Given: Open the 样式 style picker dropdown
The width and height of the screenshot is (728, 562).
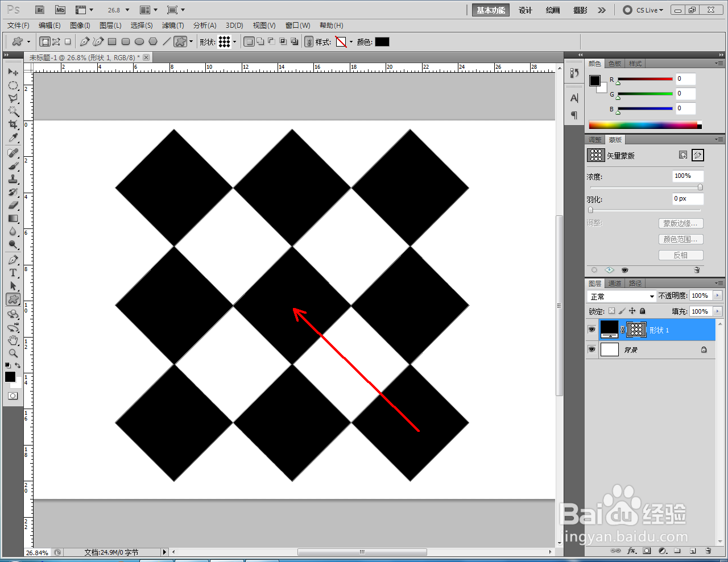Looking at the screenshot, I should tap(351, 42).
